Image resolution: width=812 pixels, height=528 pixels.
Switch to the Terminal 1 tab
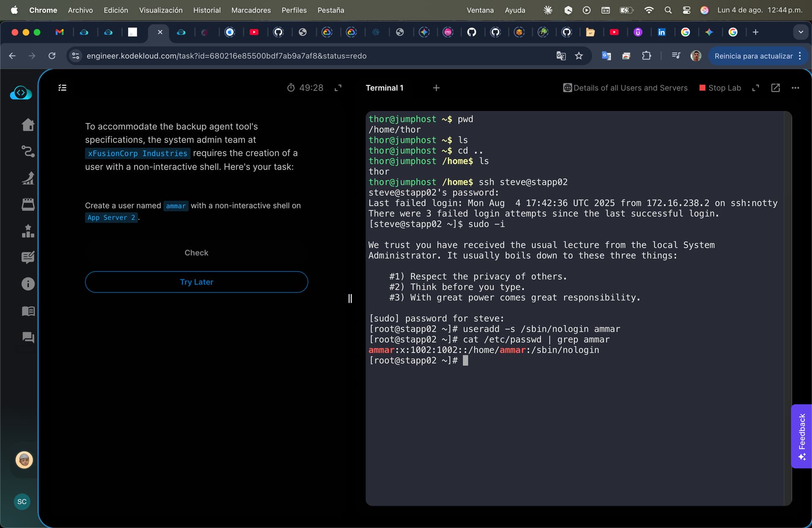click(384, 88)
